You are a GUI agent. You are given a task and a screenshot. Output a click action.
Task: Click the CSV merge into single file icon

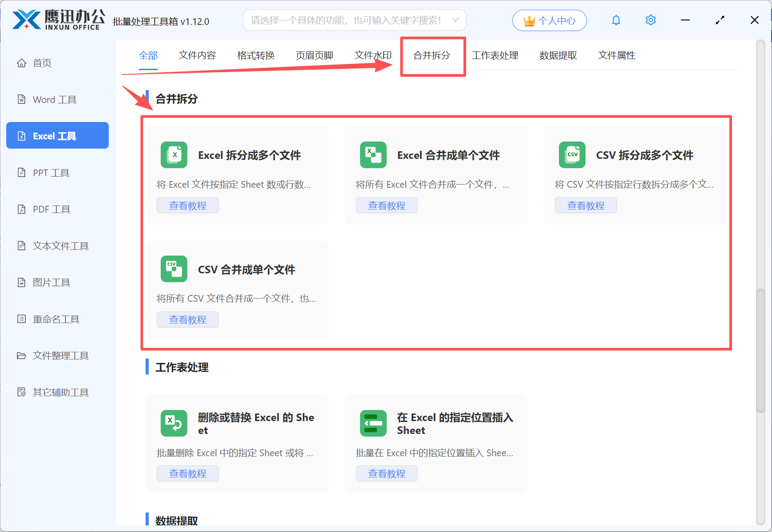[174, 269]
